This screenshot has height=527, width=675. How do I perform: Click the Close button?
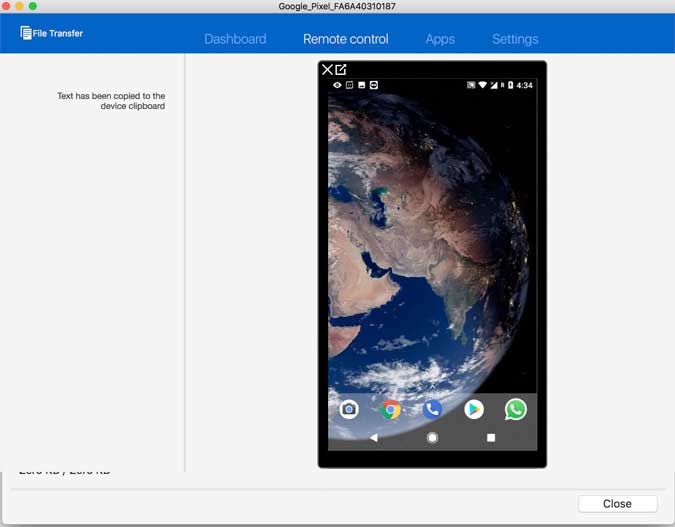[617, 504]
